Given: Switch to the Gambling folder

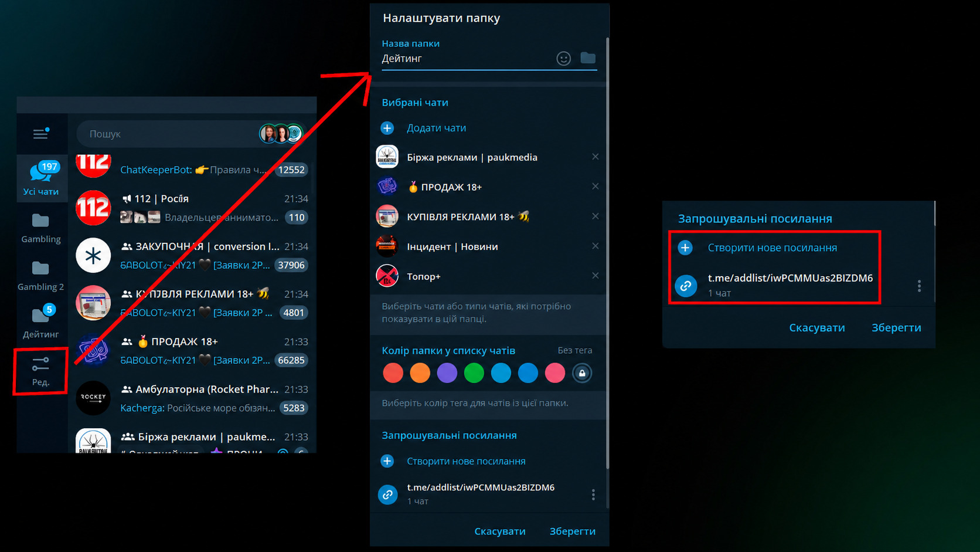Looking at the screenshot, I should [41, 228].
